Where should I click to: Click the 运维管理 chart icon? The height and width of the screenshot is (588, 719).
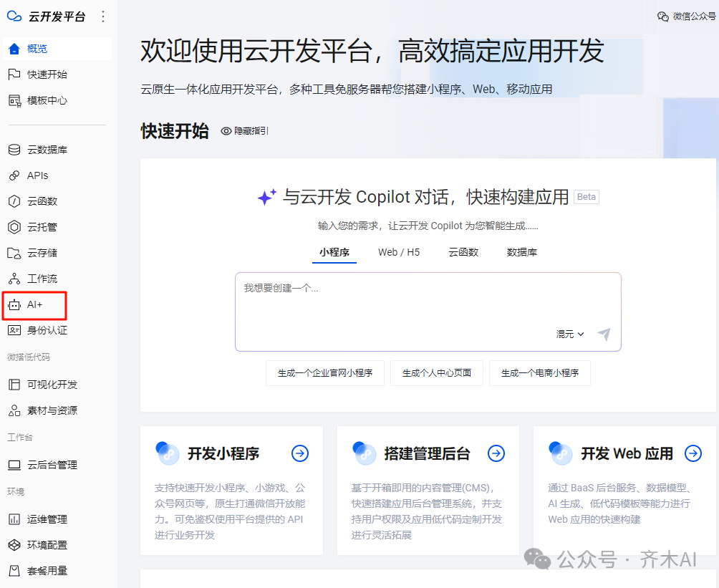click(x=14, y=519)
